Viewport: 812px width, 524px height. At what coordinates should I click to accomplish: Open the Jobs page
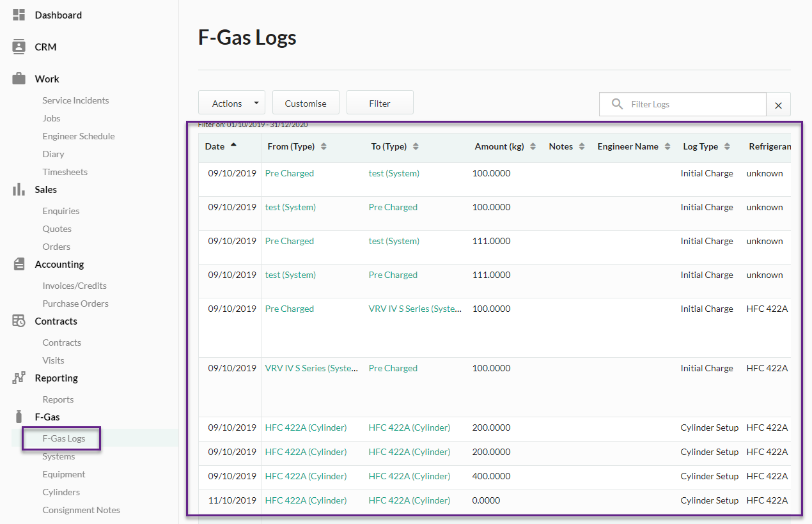(x=51, y=118)
